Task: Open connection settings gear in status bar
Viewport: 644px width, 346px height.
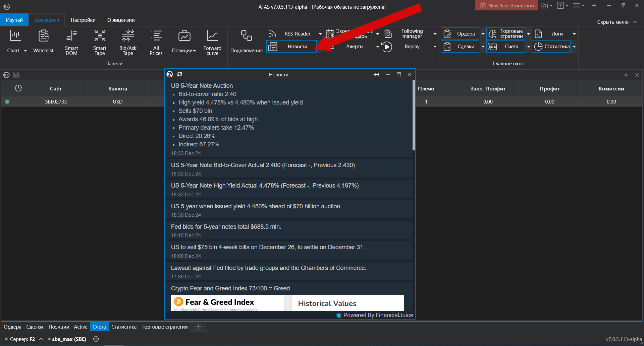Action: tap(96, 339)
